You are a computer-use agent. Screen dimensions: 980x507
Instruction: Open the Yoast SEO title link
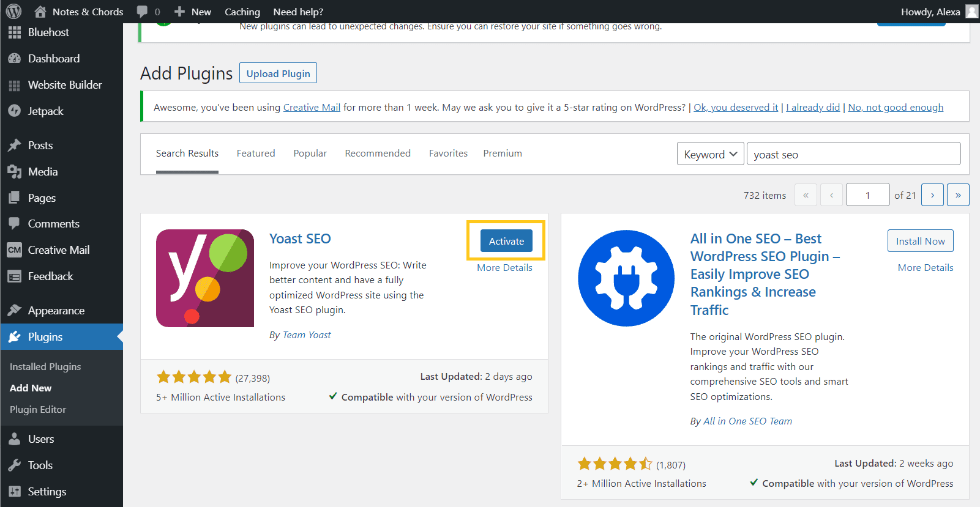(x=300, y=239)
